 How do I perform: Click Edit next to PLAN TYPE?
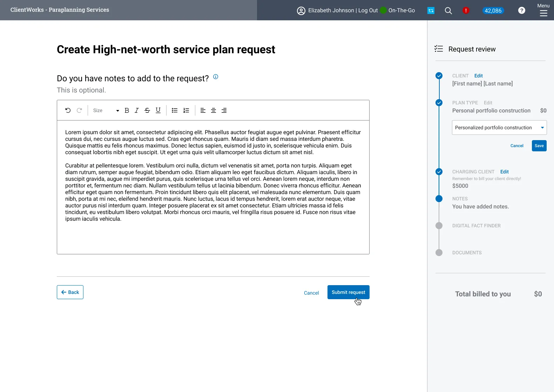(488, 103)
